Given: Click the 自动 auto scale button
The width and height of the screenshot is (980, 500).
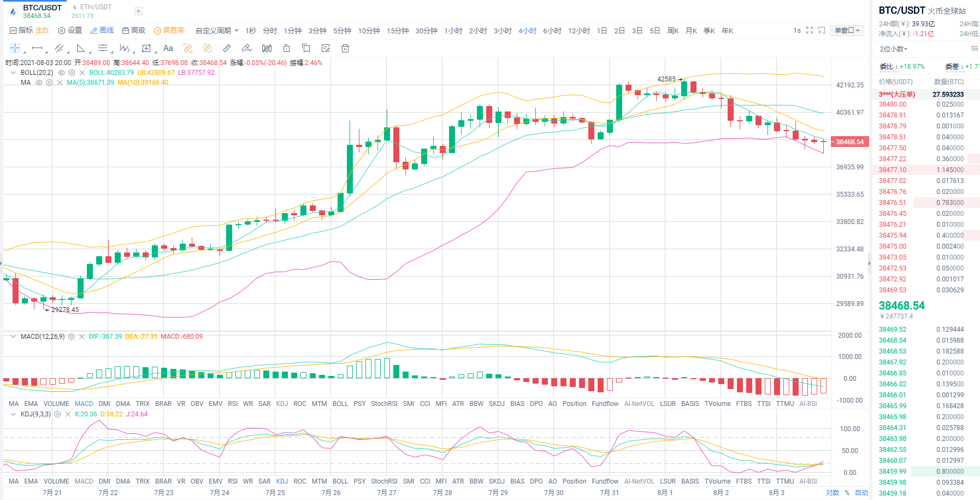Looking at the screenshot, I should (x=861, y=493).
